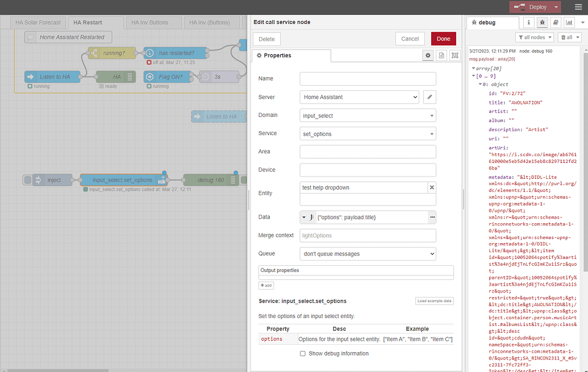Click the inject node trigger button
Viewport: 588px width, 372px height.
tap(28, 180)
